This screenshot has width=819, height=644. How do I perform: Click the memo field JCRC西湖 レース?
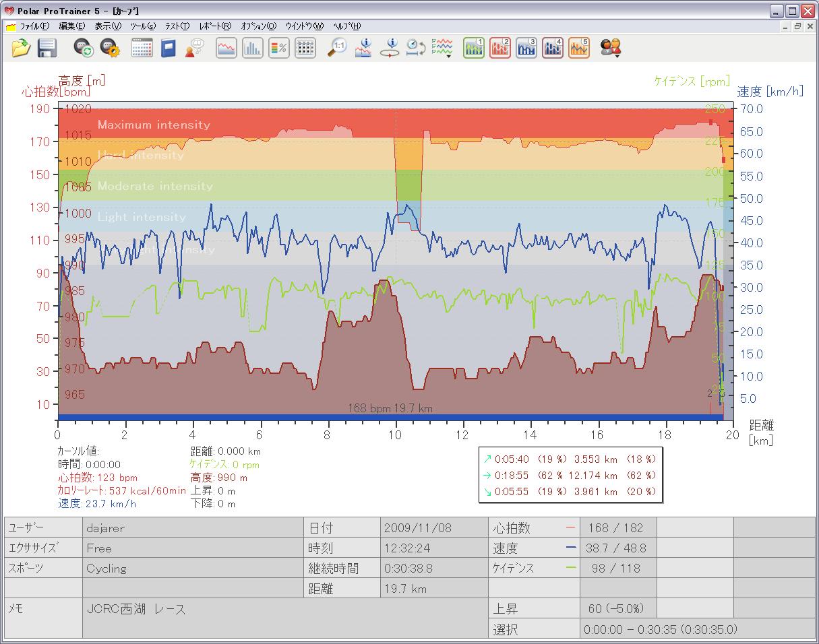coord(285,618)
